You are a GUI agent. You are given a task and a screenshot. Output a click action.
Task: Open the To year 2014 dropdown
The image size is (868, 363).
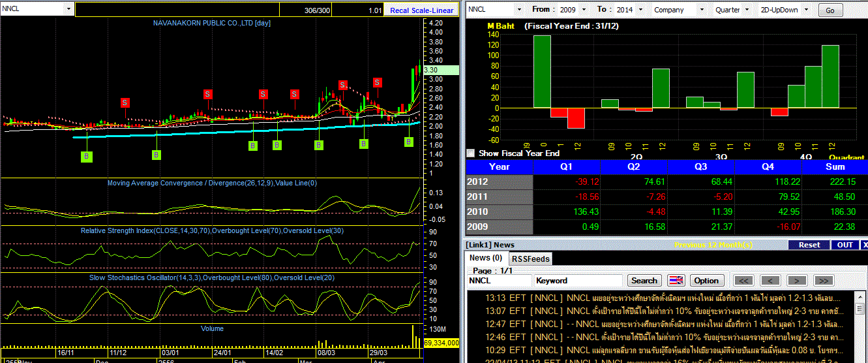click(x=640, y=10)
